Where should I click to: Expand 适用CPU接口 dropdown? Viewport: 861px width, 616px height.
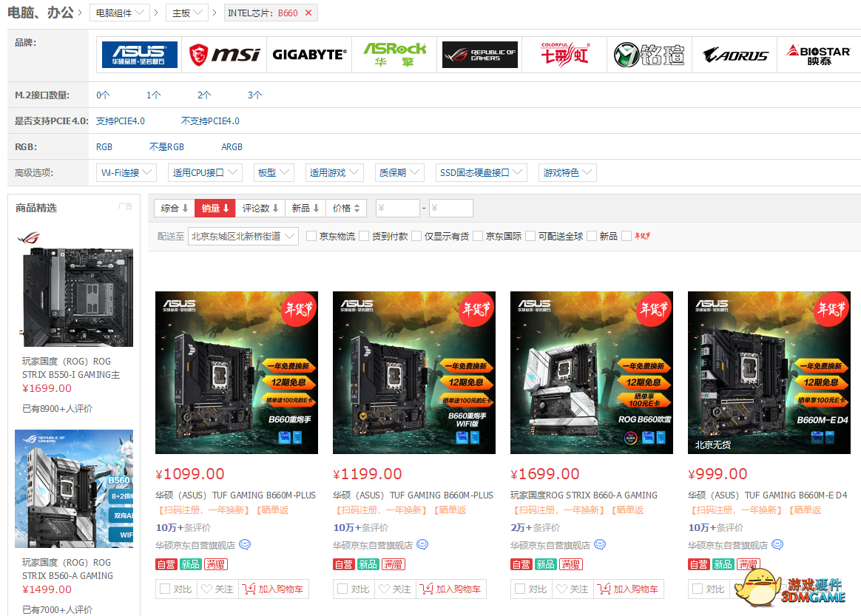pos(205,172)
